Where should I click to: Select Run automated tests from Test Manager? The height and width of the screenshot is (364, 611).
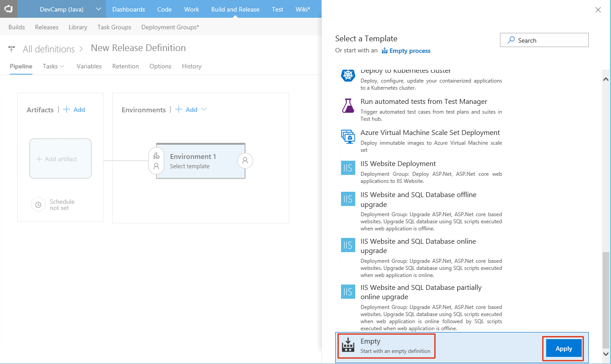(424, 102)
